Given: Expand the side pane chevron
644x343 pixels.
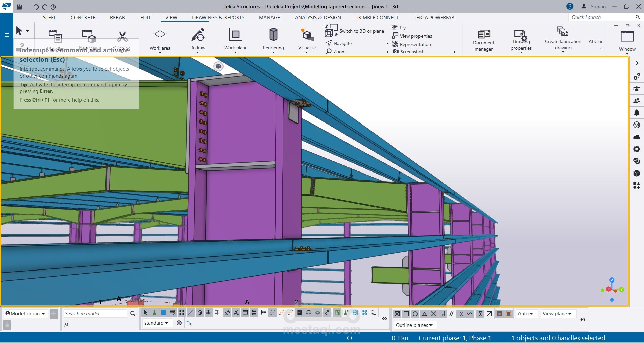Looking at the screenshot, I should 637,63.
